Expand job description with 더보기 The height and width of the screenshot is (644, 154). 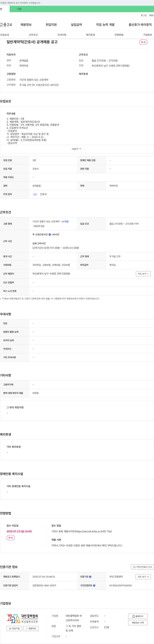77,149
